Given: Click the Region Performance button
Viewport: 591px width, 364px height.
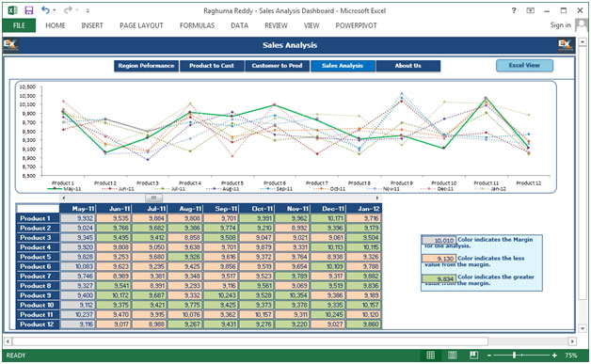Looking at the screenshot, I should tap(146, 66).
